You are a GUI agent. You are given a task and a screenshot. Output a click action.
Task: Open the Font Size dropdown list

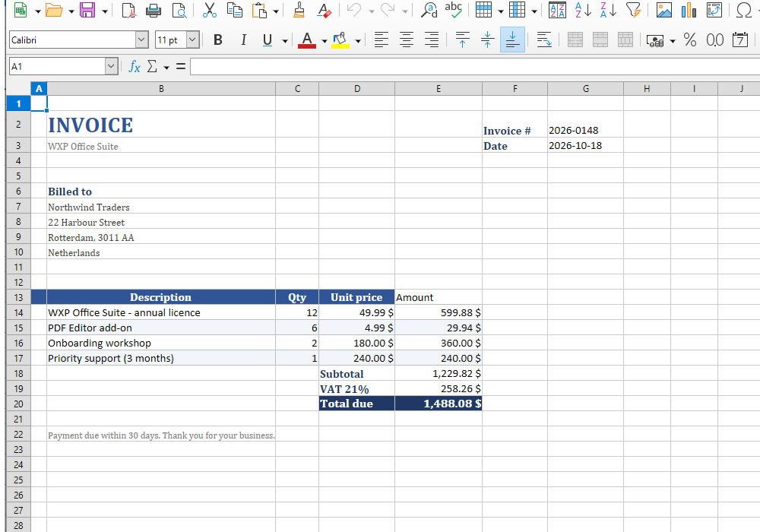point(192,40)
